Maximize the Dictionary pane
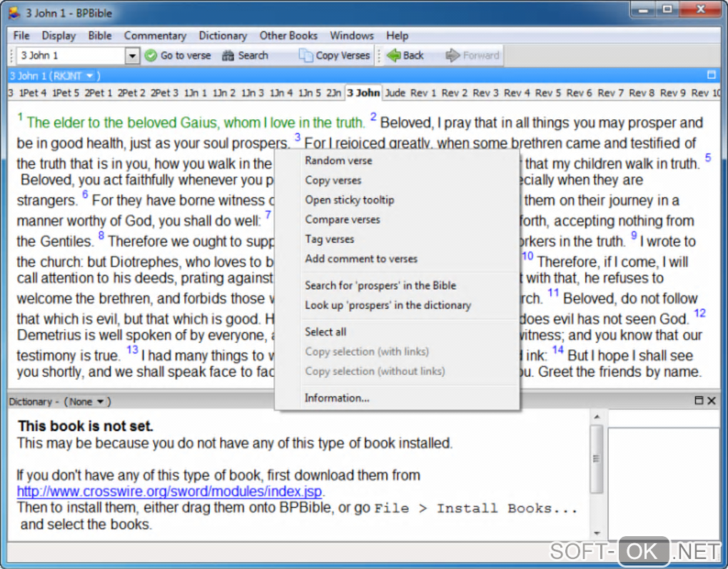 click(699, 401)
